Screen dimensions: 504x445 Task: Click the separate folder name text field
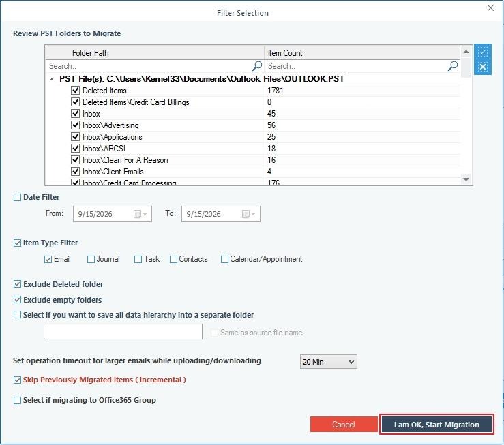(x=123, y=332)
